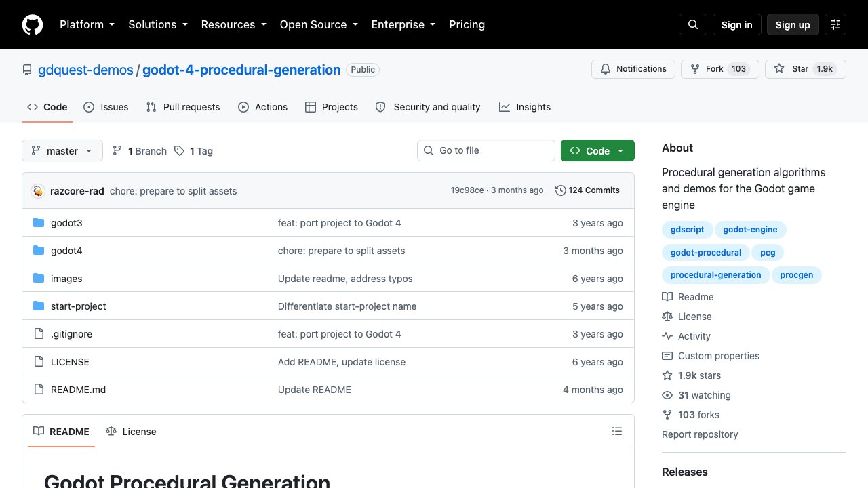Switch to the Pull requests tab
This screenshot has width=868, height=488.
pyautogui.click(x=183, y=107)
